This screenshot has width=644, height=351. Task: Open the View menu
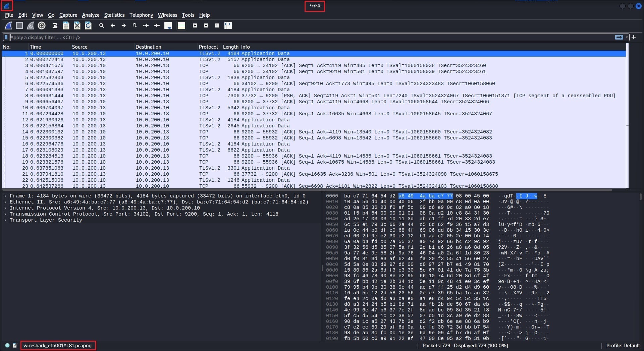(x=38, y=15)
